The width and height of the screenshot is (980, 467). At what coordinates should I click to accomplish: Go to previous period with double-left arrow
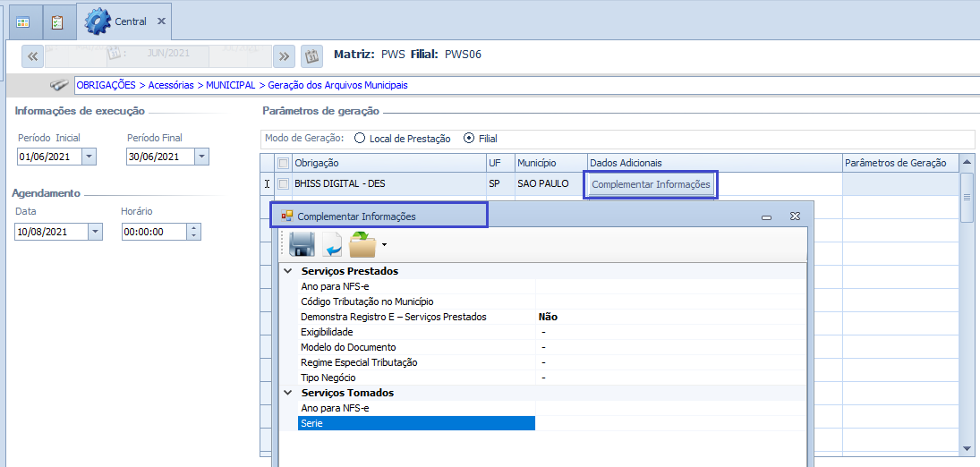(32, 55)
